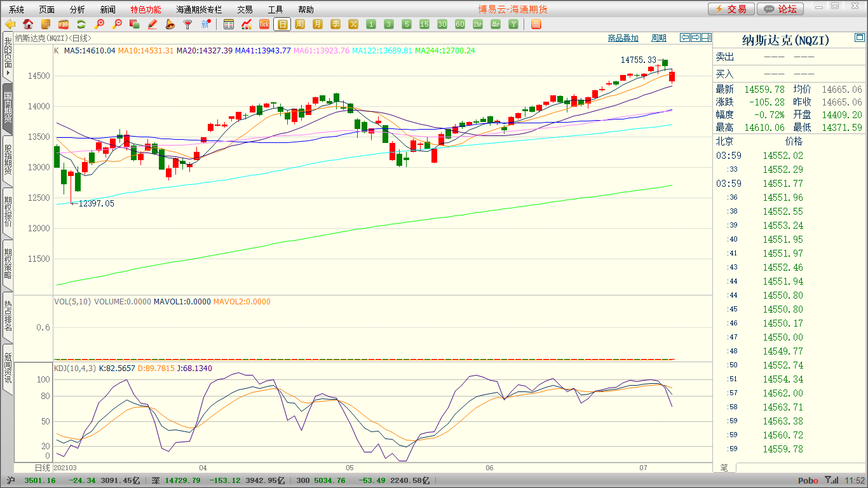Open the home page icon
The image size is (868, 488).
pyautogui.click(x=28, y=24)
